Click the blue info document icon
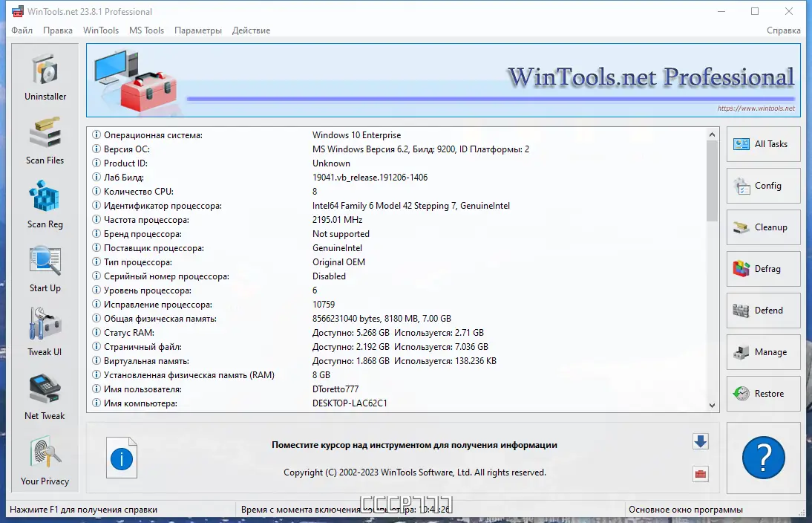This screenshot has height=523, width=812. tap(122, 458)
